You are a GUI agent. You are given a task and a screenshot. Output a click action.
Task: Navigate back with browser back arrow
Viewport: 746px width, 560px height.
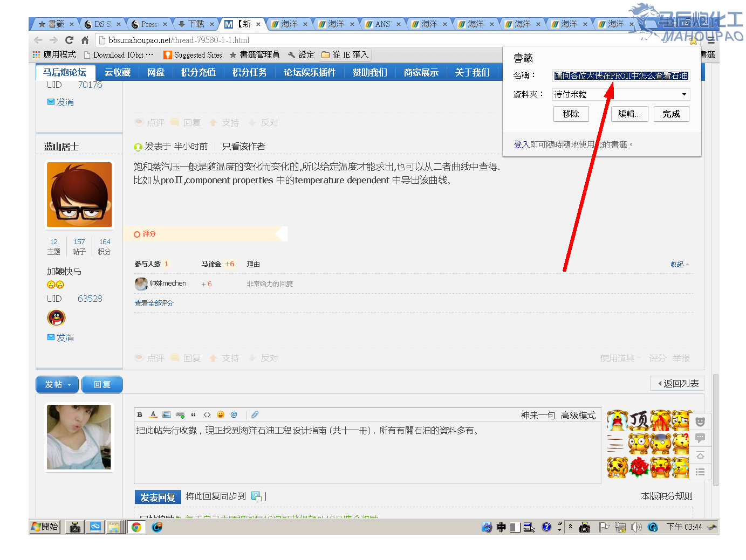tap(38, 40)
